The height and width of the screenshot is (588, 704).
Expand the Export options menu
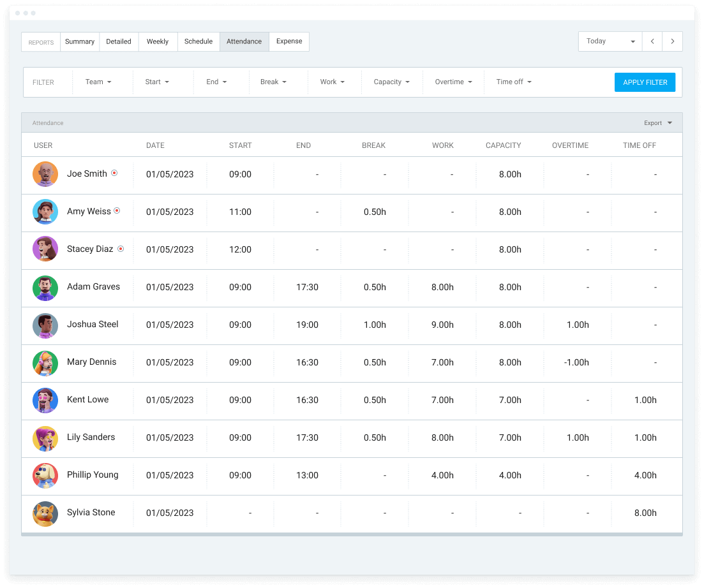pyautogui.click(x=658, y=122)
